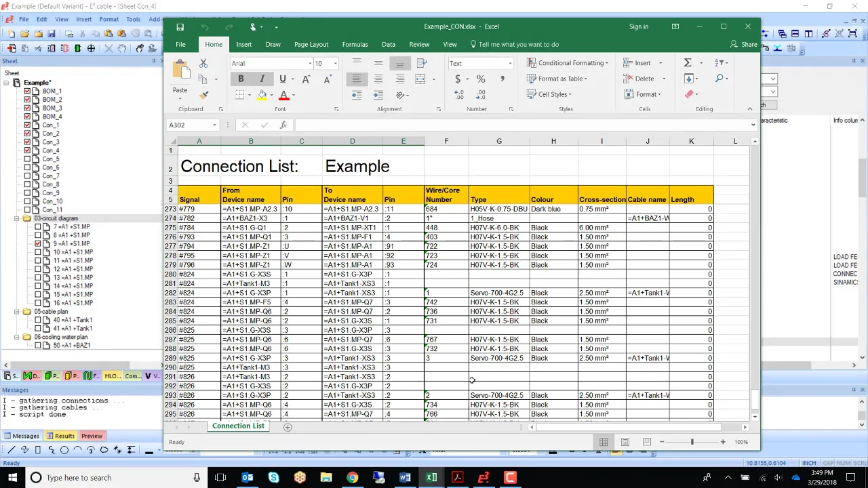The height and width of the screenshot is (488, 868).
Task: Check the Con_5 sheet checkbox
Action: coord(27,159)
